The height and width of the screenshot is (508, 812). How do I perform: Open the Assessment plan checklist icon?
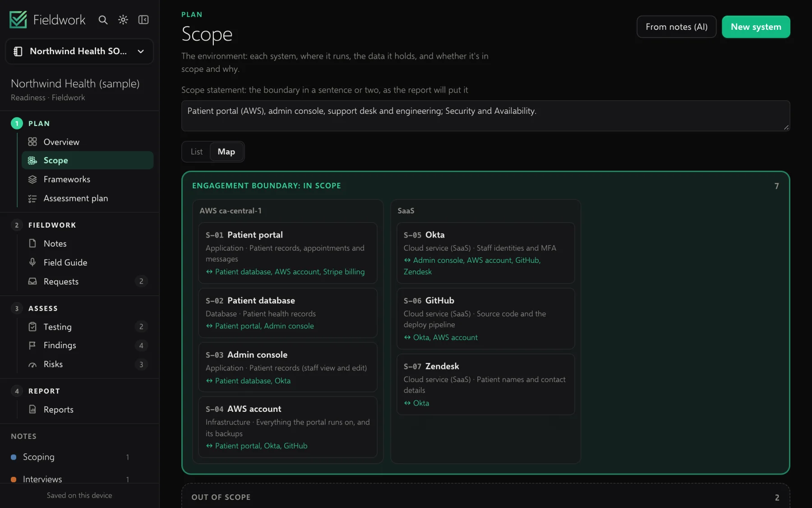(32, 198)
